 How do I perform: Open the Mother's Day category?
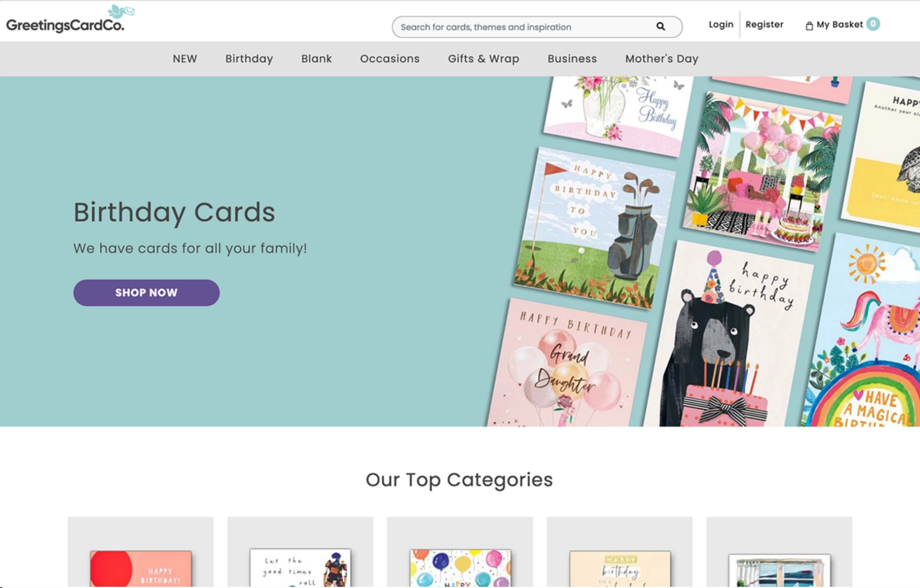662,59
